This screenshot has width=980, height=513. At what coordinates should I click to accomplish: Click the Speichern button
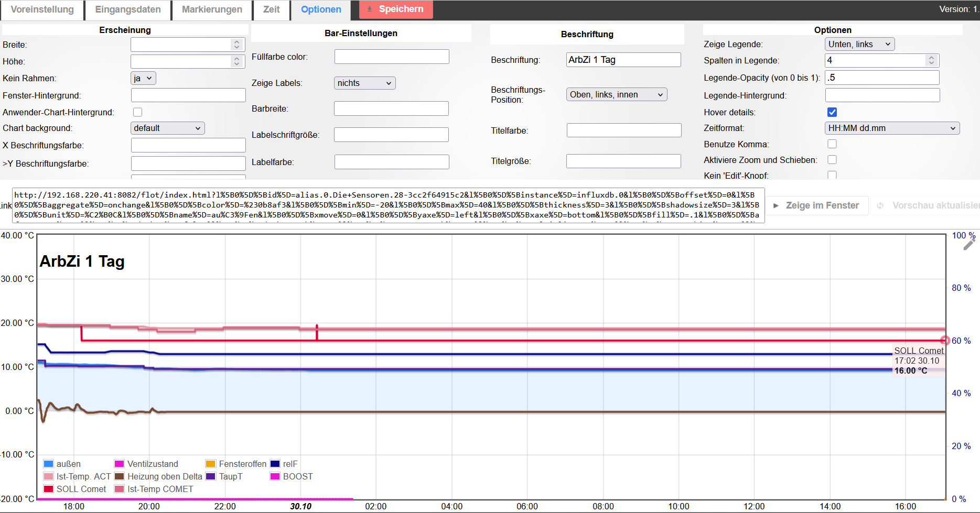tap(396, 9)
